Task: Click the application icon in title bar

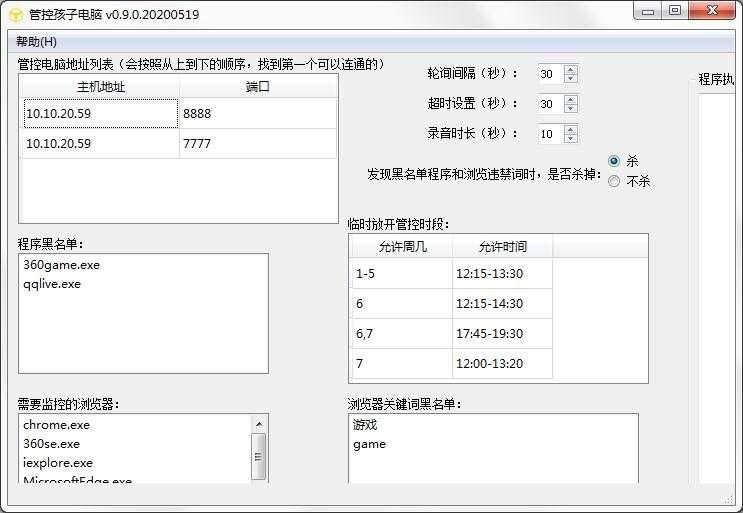Action: (x=16, y=15)
